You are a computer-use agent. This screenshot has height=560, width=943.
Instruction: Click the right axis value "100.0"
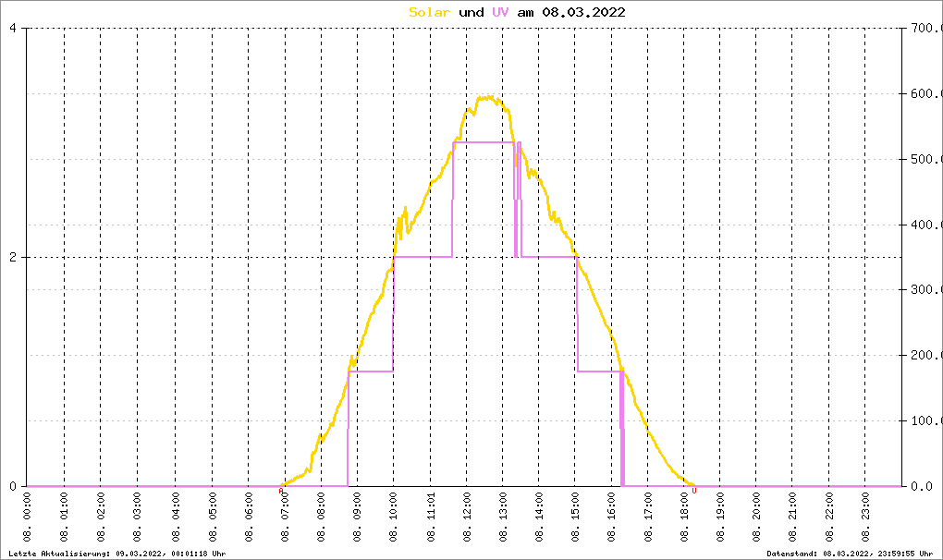(926, 420)
